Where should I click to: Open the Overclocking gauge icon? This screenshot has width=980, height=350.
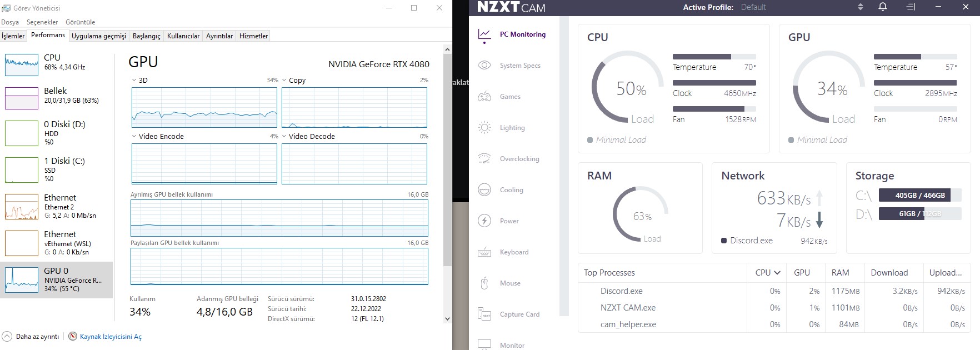coord(484,159)
